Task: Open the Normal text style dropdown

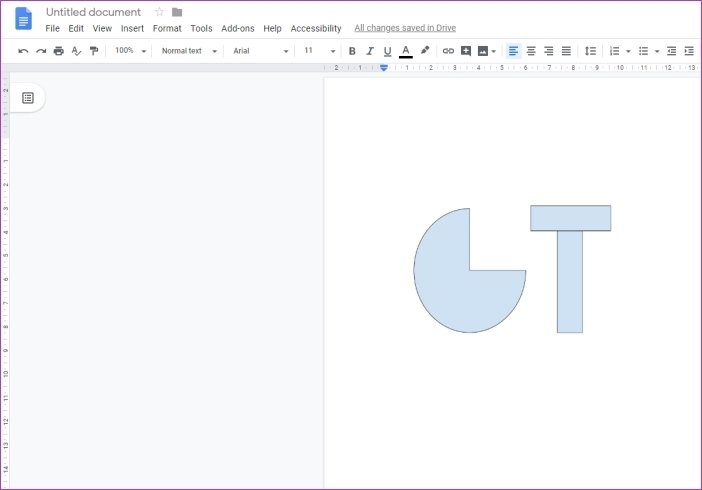Action: tap(189, 51)
